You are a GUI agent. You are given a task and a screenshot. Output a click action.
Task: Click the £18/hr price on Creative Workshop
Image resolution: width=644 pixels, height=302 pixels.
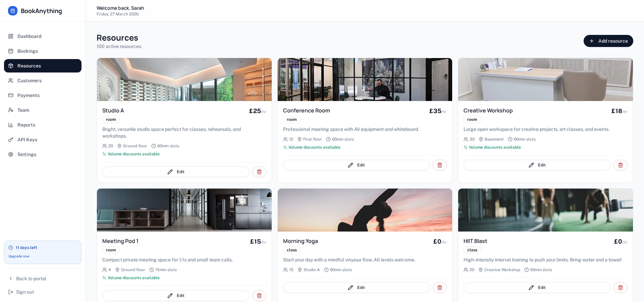tap(619, 111)
